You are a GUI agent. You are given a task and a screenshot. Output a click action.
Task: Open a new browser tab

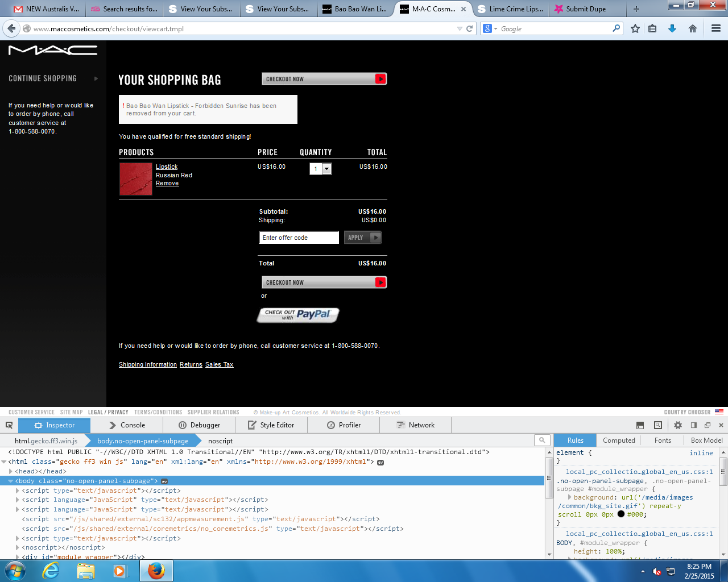pyautogui.click(x=636, y=9)
